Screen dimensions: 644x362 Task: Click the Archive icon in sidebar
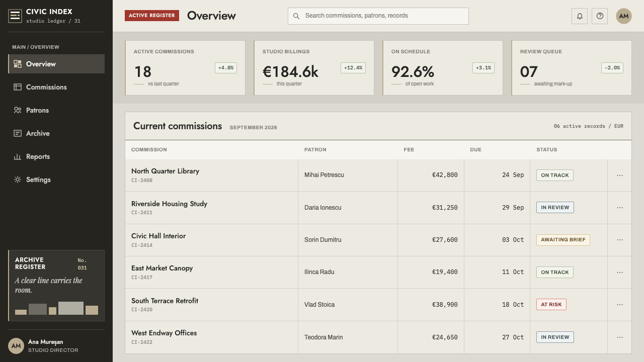click(18, 133)
